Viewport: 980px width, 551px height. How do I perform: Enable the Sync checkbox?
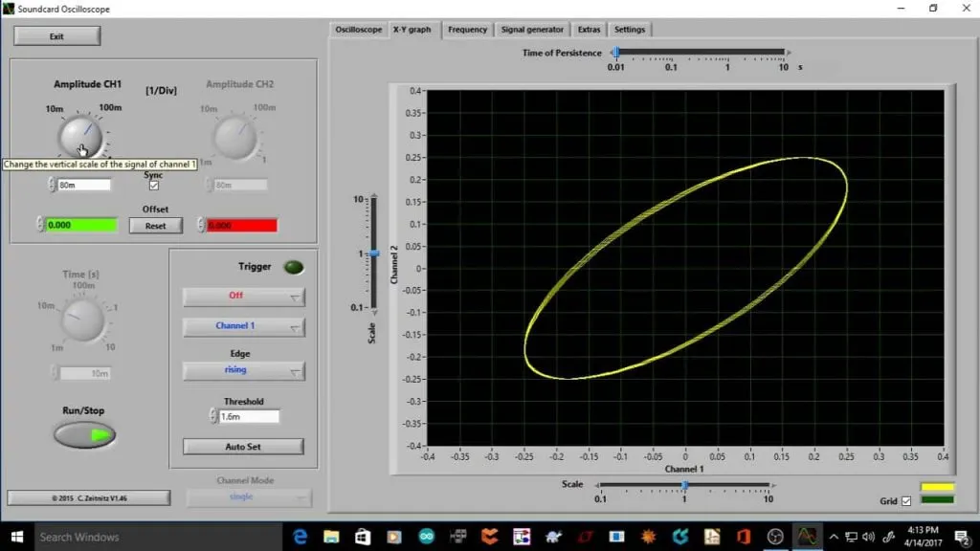tap(153, 185)
